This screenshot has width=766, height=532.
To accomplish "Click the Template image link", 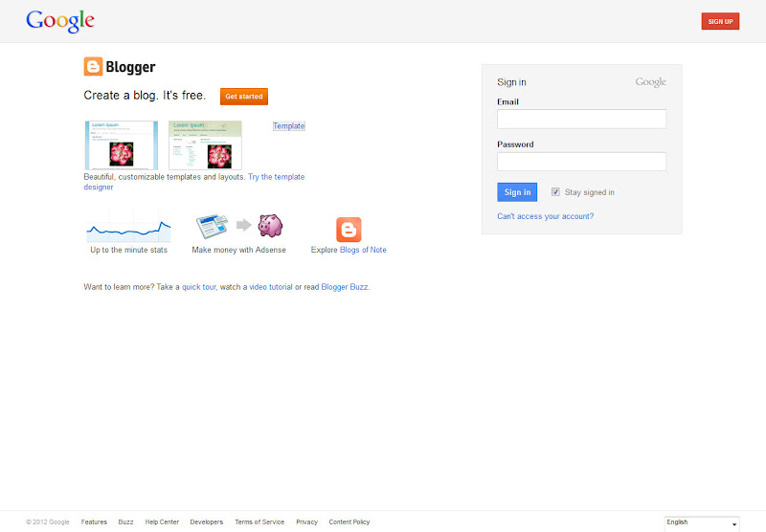I will (x=289, y=126).
